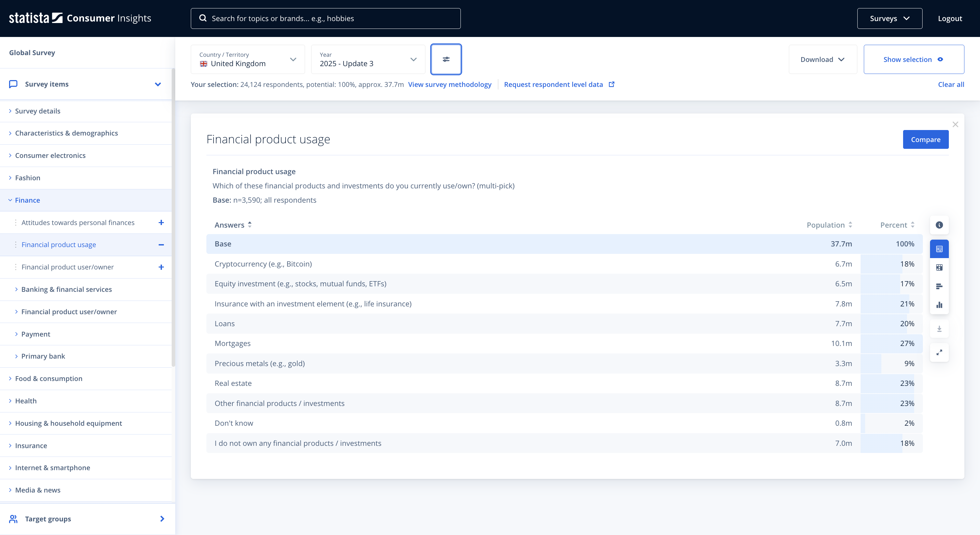This screenshot has width=980, height=535.
Task: Switch to the horizontal bar chart view
Action: 939,286
